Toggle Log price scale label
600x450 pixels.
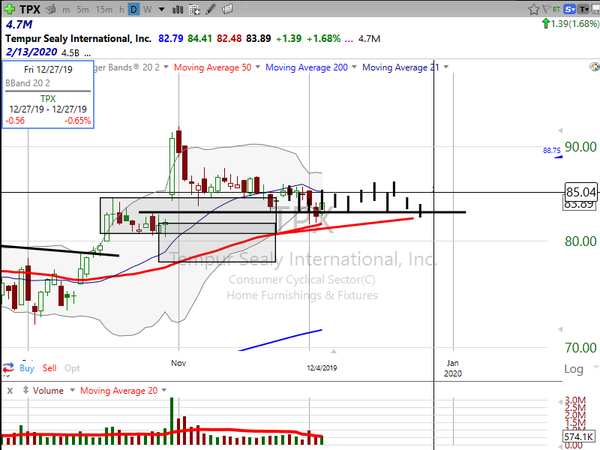(x=574, y=369)
